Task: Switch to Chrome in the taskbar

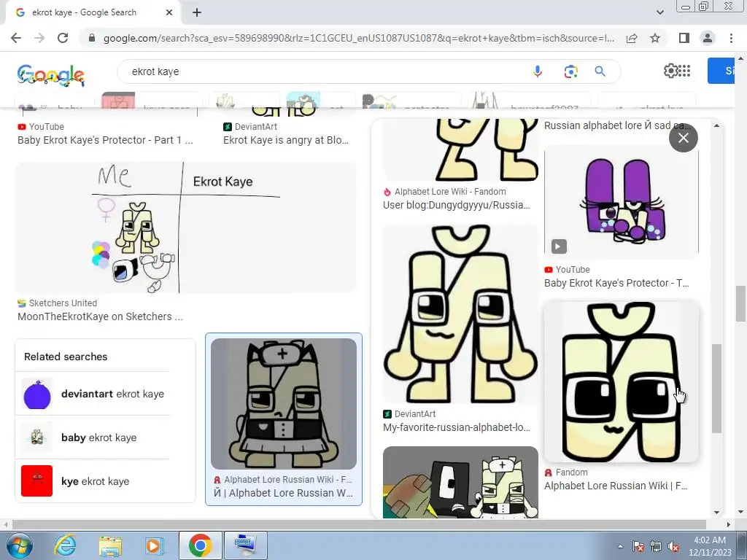Action: 200,545
